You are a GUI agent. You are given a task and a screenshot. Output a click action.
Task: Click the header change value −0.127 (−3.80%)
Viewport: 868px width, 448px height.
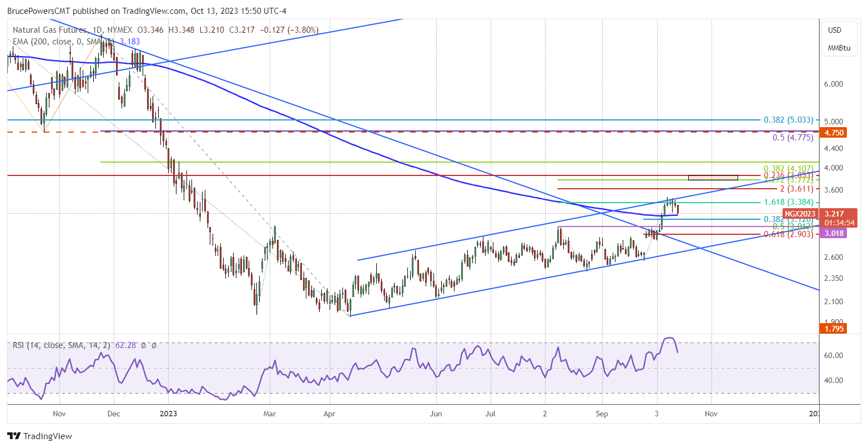(x=288, y=29)
